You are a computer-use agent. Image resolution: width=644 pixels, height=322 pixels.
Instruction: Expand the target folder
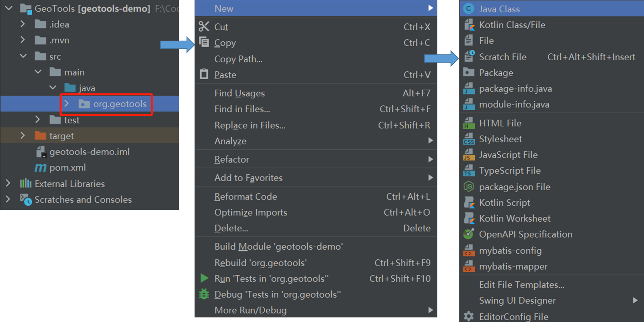23,136
